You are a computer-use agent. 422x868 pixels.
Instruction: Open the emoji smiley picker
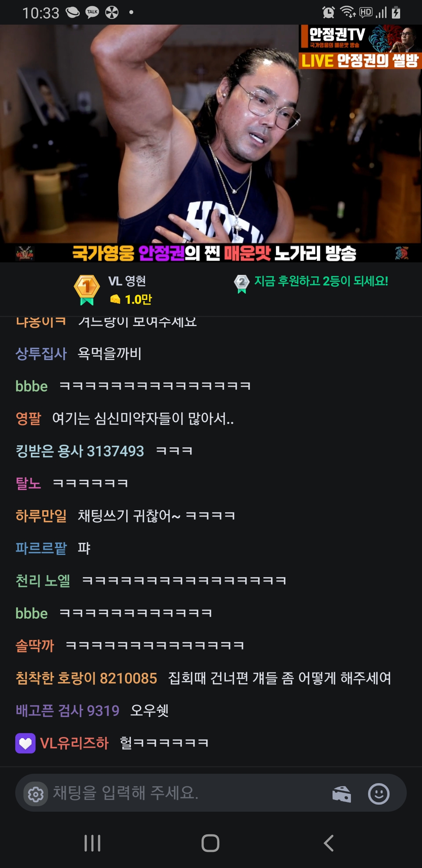379,794
